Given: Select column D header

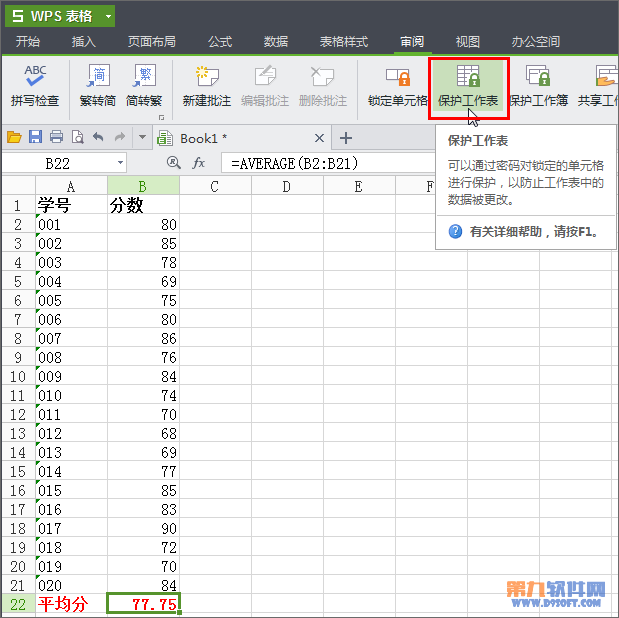Looking at the screenshot, I should pyautogui.click(x=287, y=186).
